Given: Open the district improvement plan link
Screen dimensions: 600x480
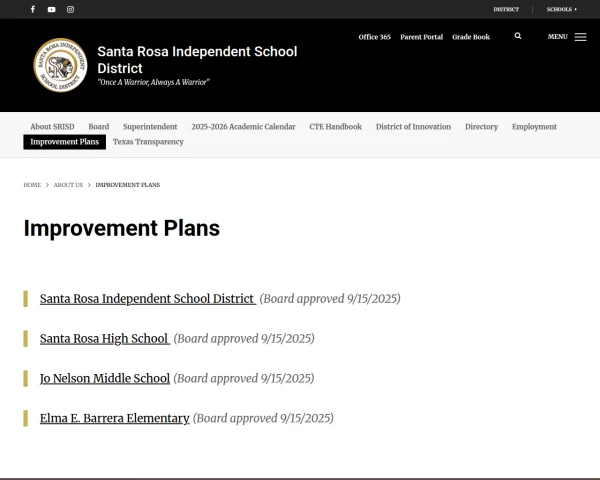Looking at the screenshot, I should [148, 299].
